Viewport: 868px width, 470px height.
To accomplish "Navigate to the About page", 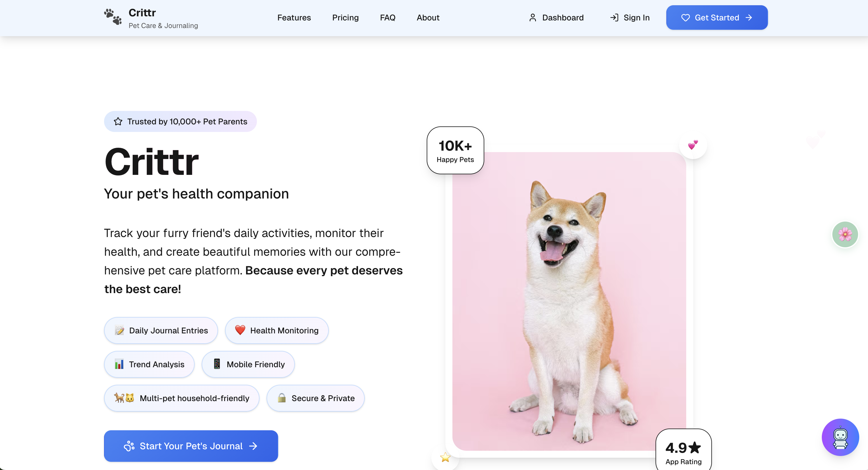I will [x=428, y=18].
